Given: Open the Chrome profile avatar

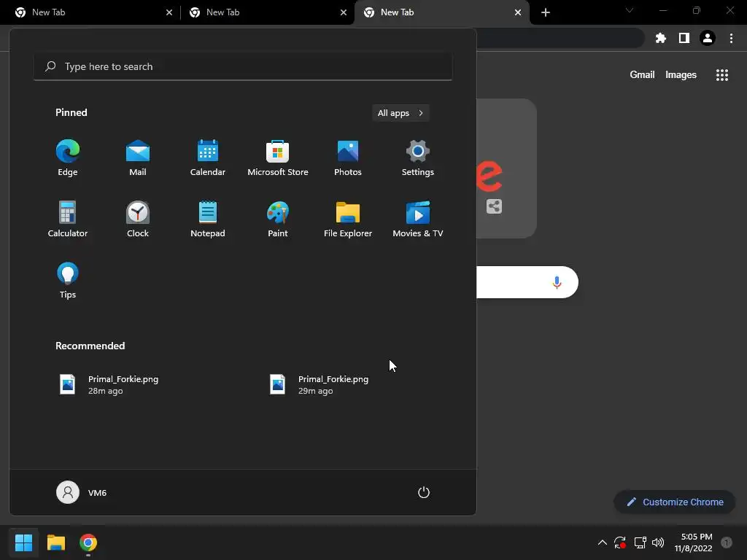Looking at the screenshot, I should coord(708,38).
